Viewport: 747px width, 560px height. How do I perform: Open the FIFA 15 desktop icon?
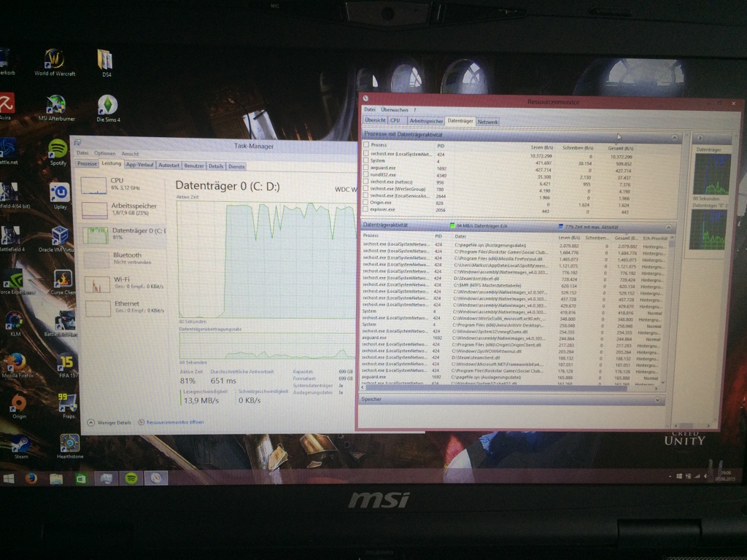tap(66, 366)
